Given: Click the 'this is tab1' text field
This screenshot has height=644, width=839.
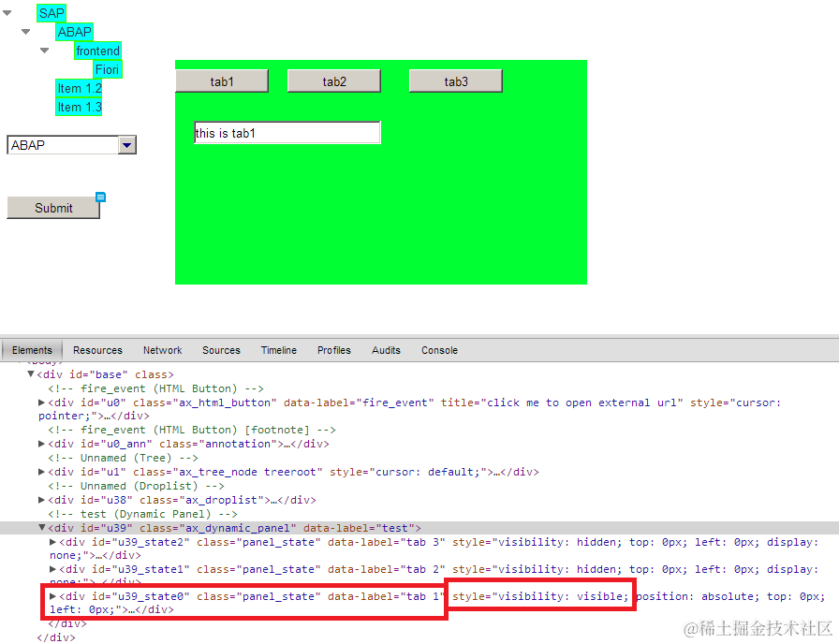Looking at the screenshot, I should pyautogui.click(x=287, y=133).
